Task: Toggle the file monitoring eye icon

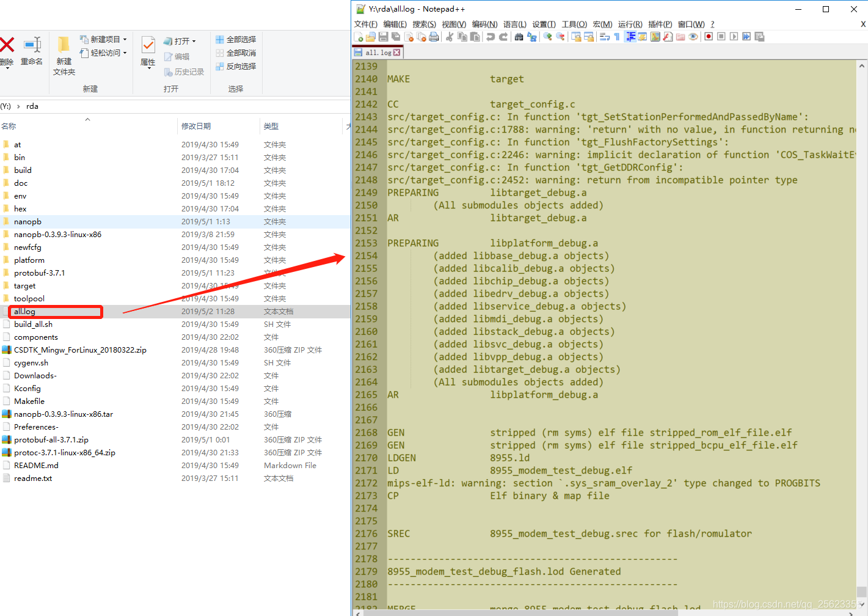Action: tap(693, 37)
